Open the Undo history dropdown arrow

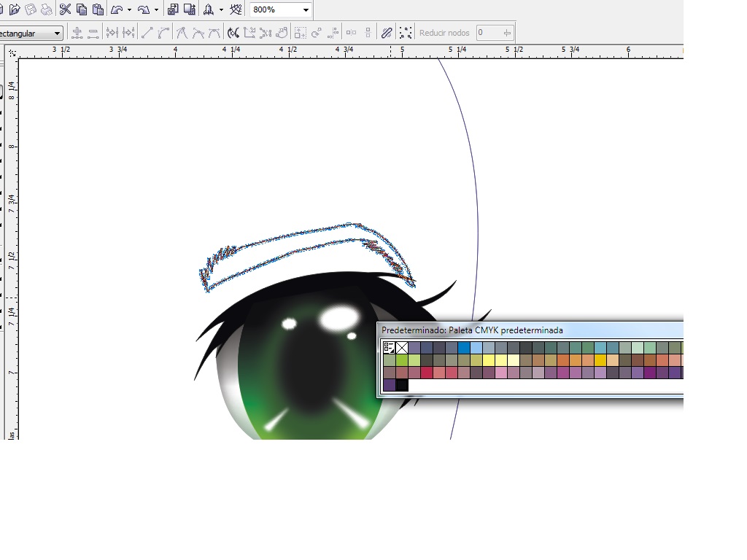click(130, 9)
